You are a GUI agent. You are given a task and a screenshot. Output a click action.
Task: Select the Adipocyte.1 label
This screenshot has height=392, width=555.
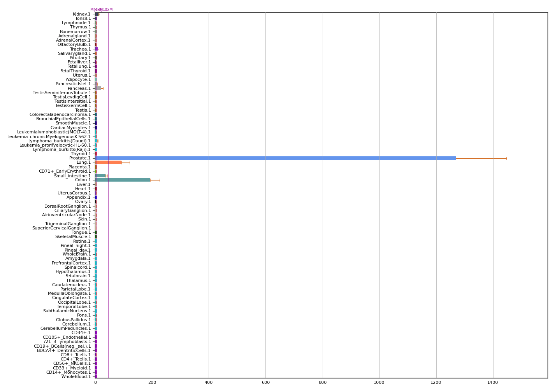[78, 80]
